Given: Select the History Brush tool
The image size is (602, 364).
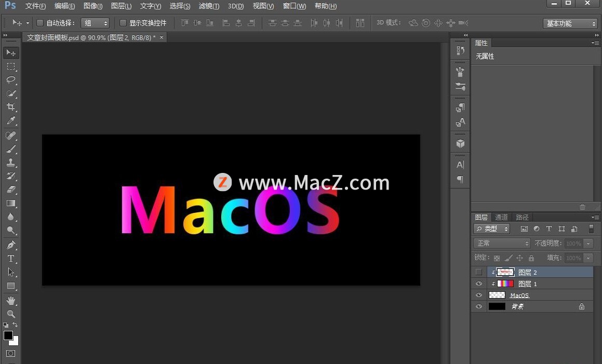Looking at the screenshot, I should (x=11, y=176).
